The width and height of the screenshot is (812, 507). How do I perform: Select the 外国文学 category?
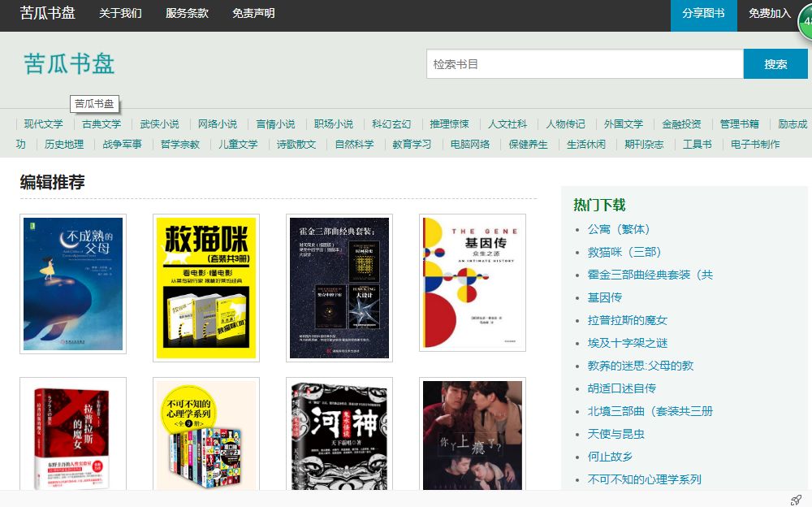click(624, 123)
